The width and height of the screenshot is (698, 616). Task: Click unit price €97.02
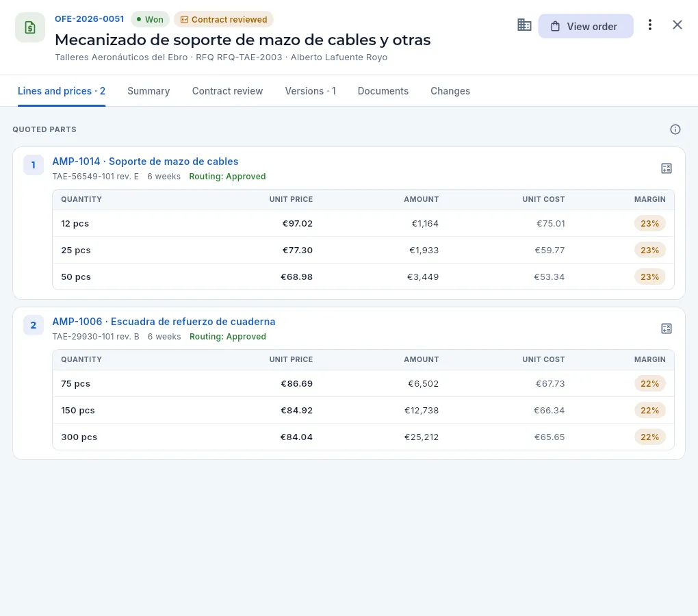298,223
